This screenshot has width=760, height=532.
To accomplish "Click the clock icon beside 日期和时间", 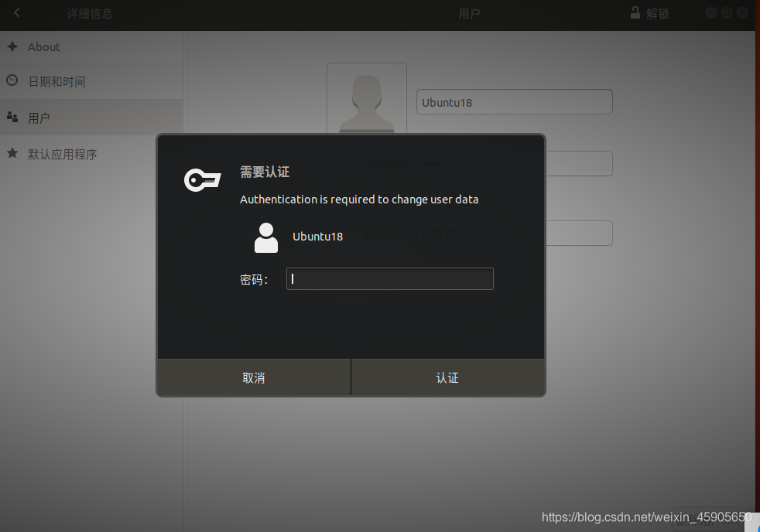I will 12,81.
